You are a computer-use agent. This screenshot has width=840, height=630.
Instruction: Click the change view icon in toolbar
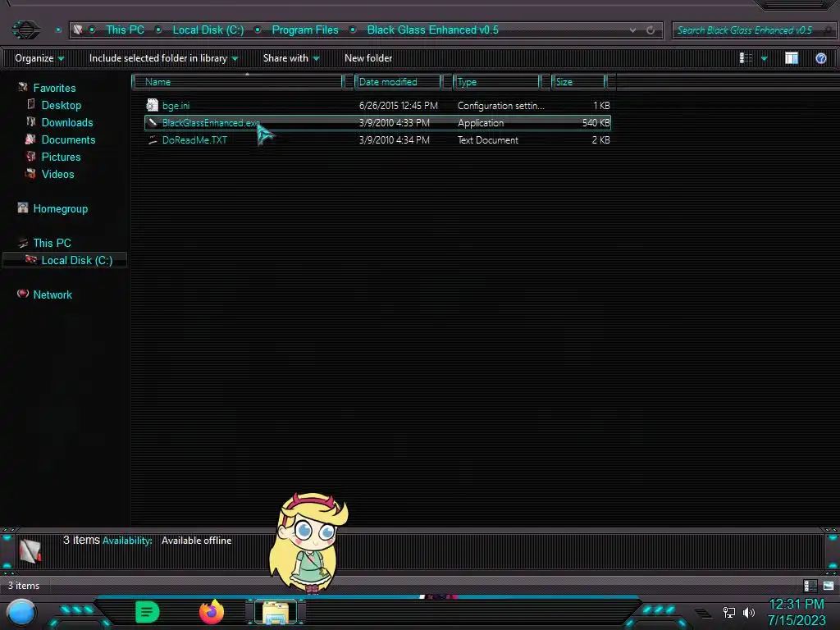coord(746,58)
